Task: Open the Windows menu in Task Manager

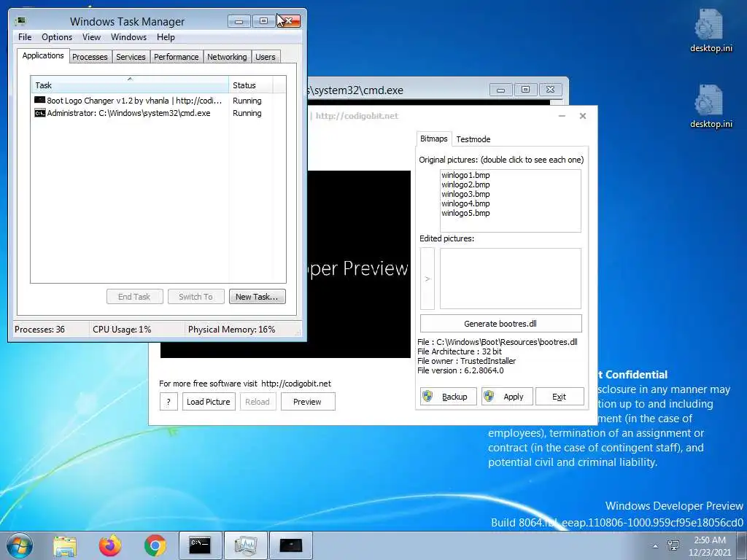Action: (x=128, y=37)
